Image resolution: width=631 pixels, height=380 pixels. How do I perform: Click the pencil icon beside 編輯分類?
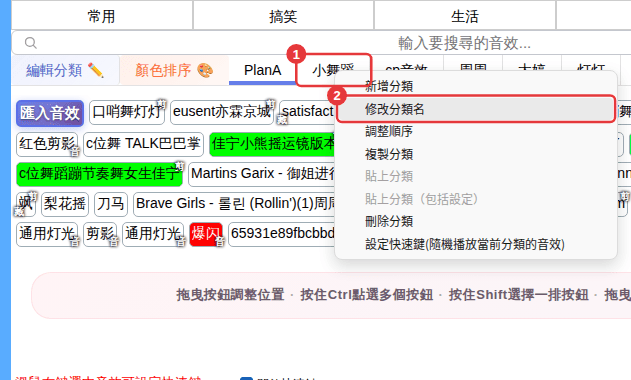pos(96,70)
